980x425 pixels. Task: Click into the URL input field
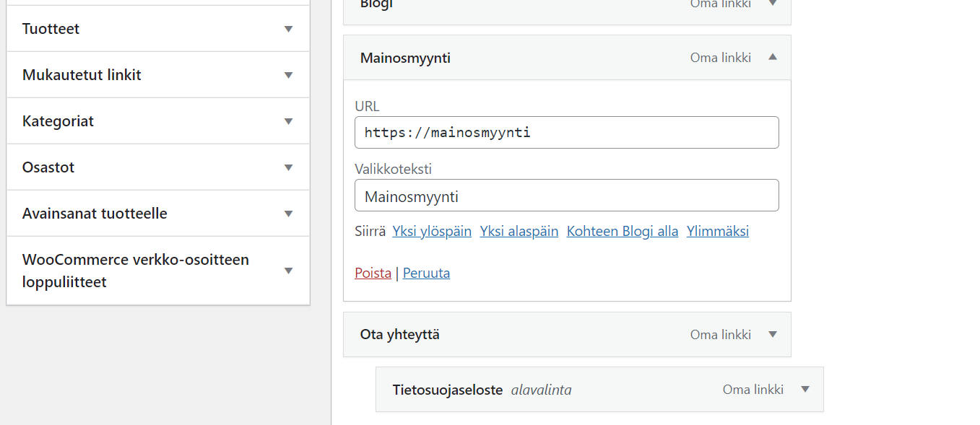pos(567,133)
